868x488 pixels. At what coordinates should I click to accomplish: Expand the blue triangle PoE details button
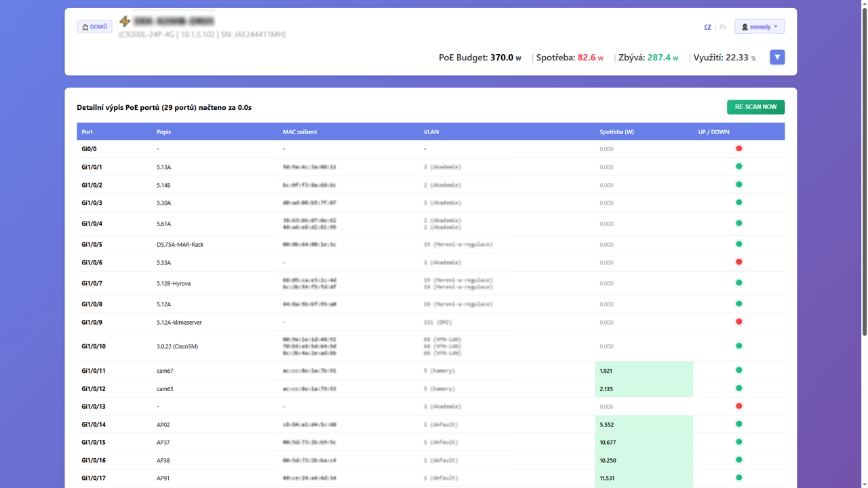click(x=777, y=58)
